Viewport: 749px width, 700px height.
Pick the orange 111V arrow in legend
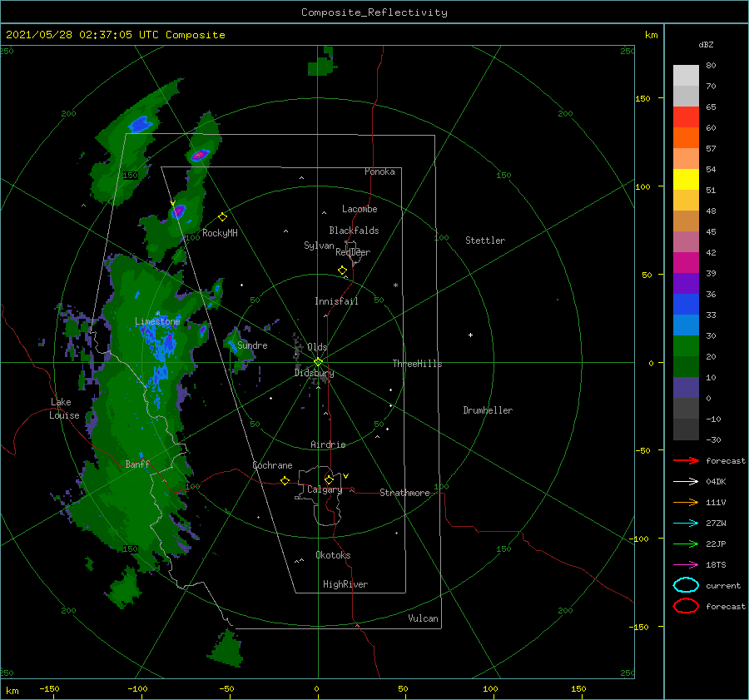[686, 502]
